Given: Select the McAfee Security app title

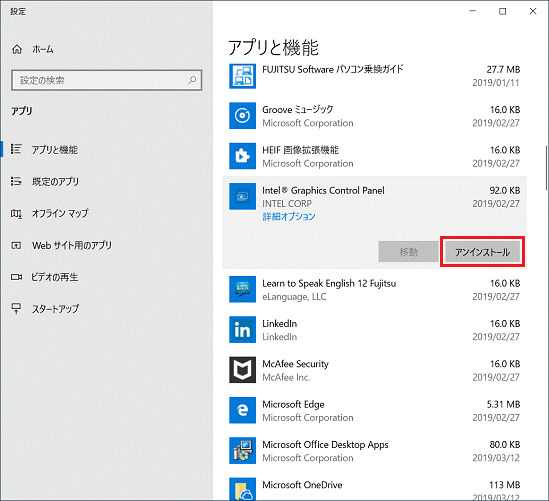Looking at the screenshot, I should 296,364.
